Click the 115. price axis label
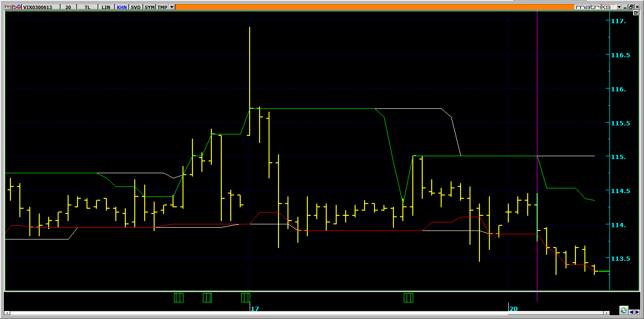 click(618, 157)
